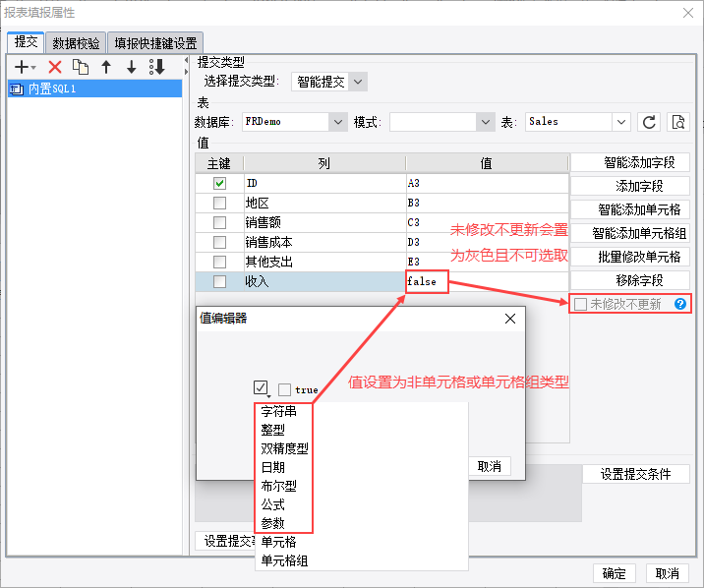This screenshot has height=588, width=704.
Task: Click the 列 column header
Action: coord(324,163)
